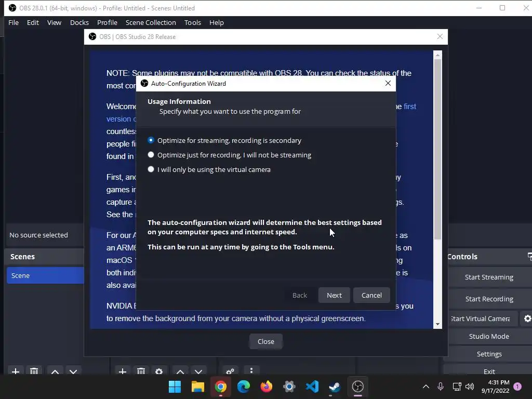Open Windows Settings gear from taskbar
The image size is (532, 399).
[x=289, y=387]
